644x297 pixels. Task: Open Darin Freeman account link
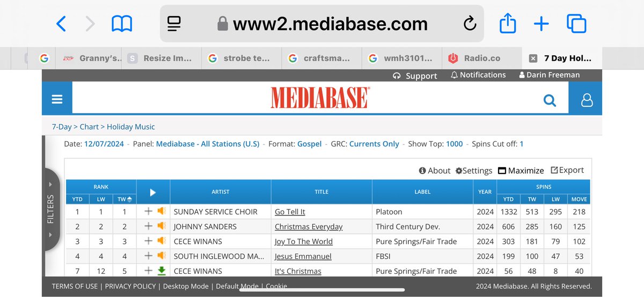[550, 75]
